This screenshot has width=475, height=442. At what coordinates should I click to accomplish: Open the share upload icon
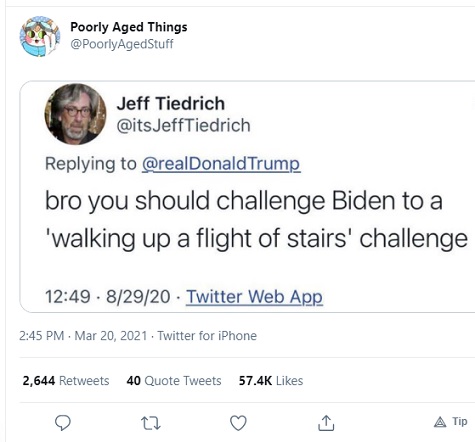click(x=326, y=423)
